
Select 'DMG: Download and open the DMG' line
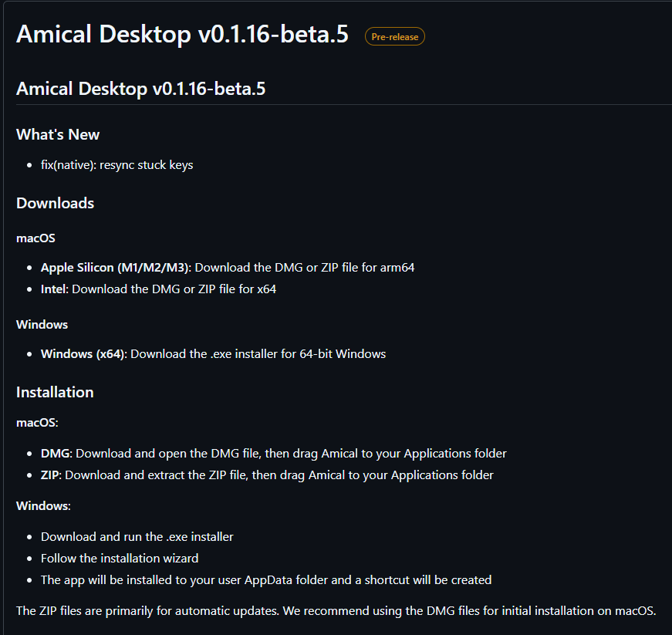(x=274, y=454)
